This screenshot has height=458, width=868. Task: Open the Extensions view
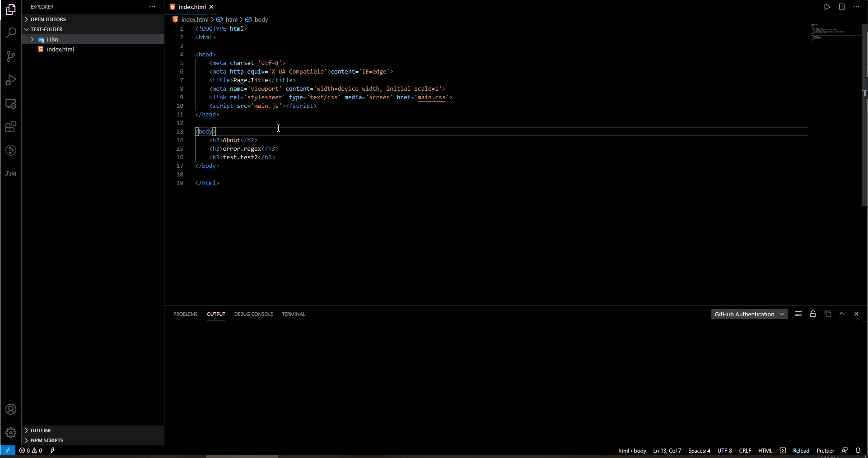point(11,127)
